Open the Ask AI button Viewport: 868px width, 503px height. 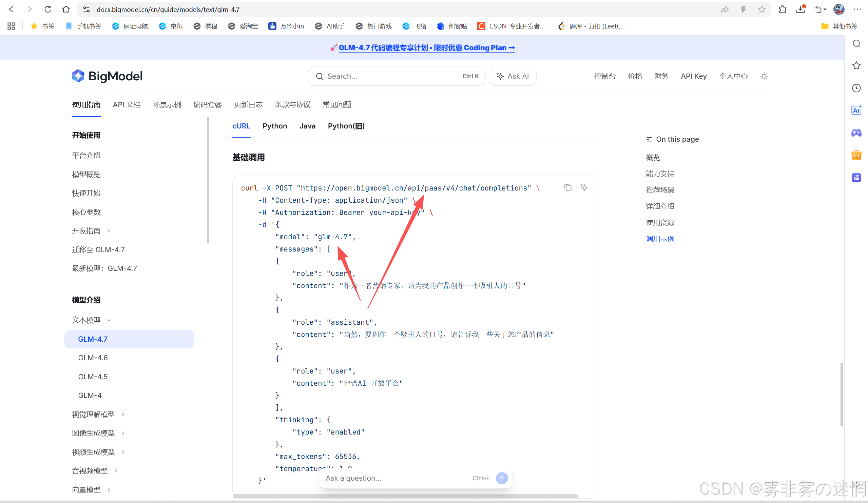(513, 76)
